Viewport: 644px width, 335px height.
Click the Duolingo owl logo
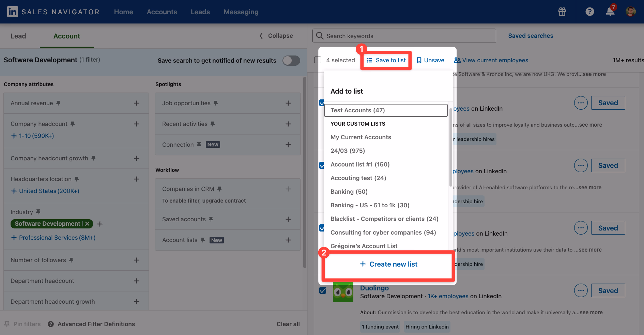(x=343, y=292)
